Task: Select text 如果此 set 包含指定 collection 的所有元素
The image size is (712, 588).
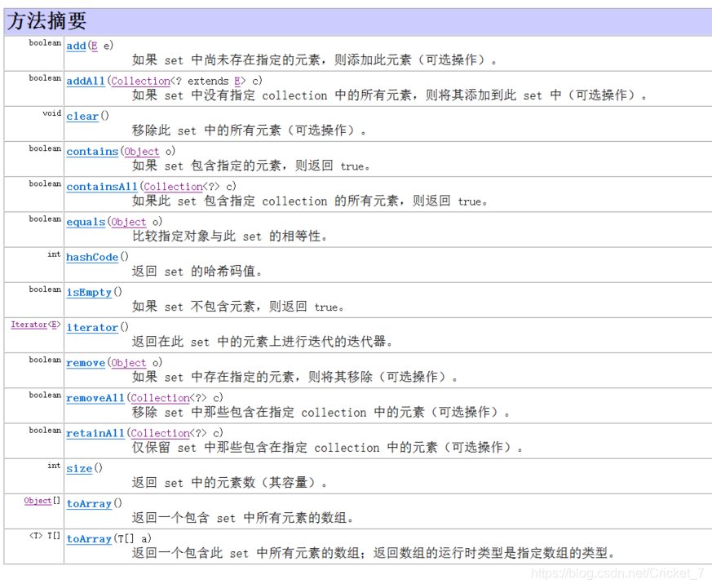Action: 266,201
